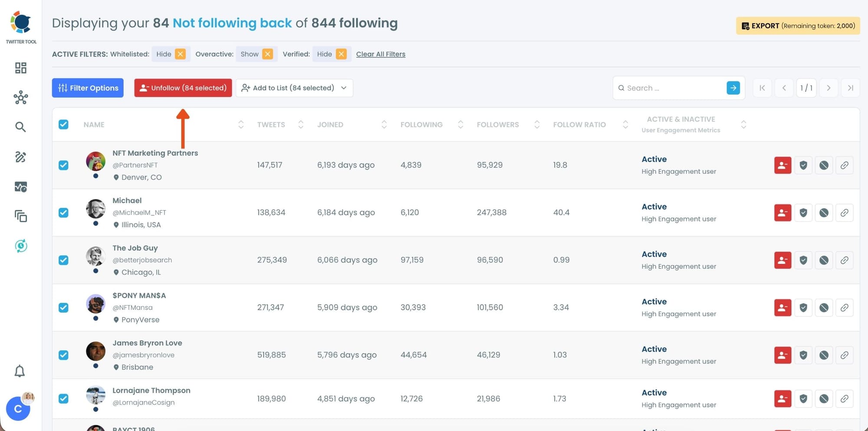The image size is (868, 431).
Task: Sort by Follow Ratio column arrows
Action: [625, 125]
